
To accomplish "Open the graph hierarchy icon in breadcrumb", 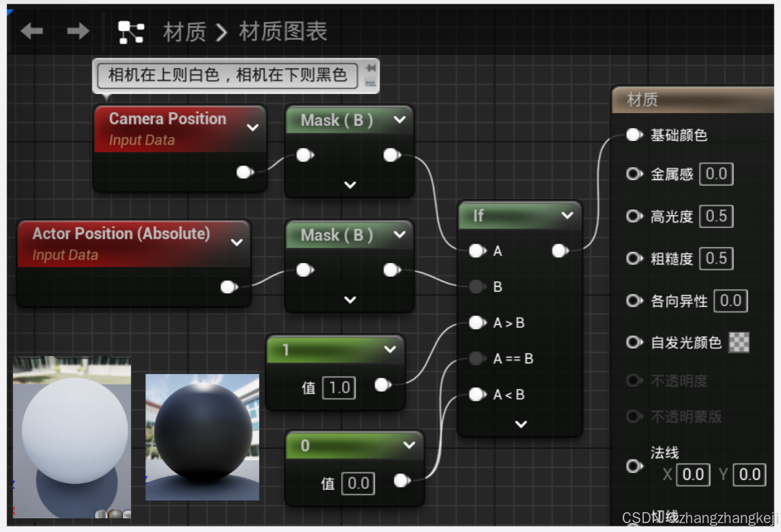I will coord(131,32).
